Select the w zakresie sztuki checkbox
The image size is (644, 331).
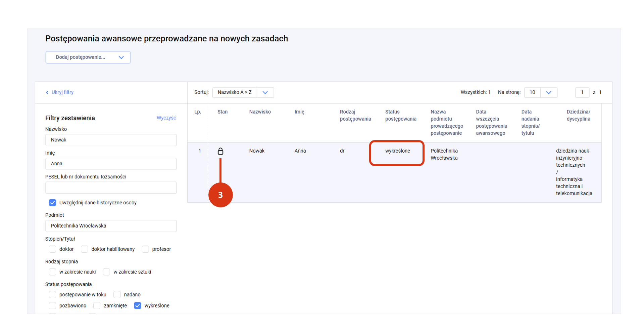tap(106, 272)
